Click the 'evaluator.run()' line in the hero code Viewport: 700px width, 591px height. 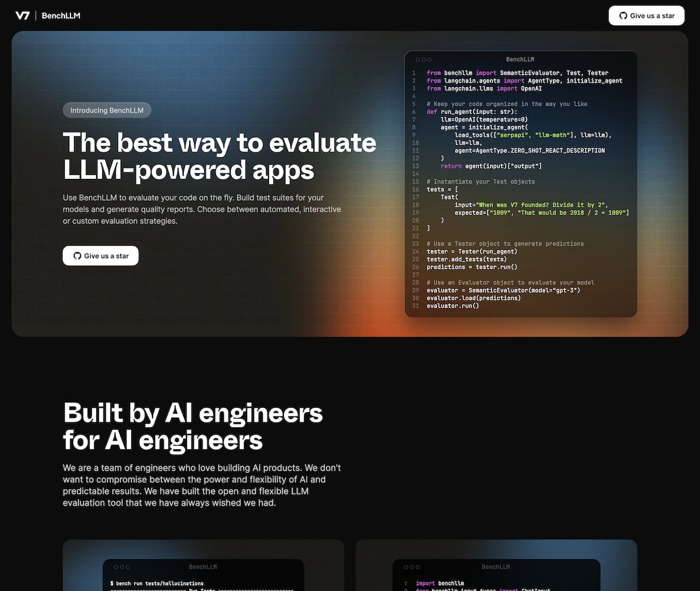click(453, 306)
